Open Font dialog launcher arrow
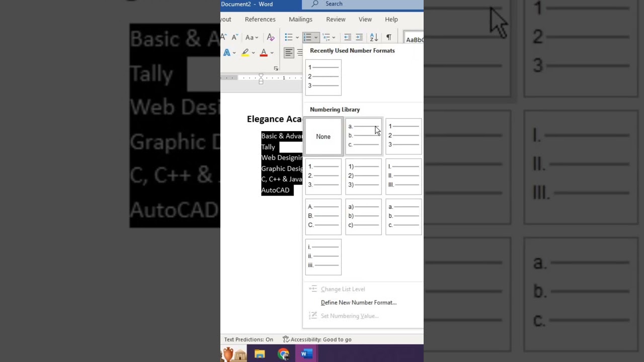Viewport: 644px width, 362px height. (276, 68)
